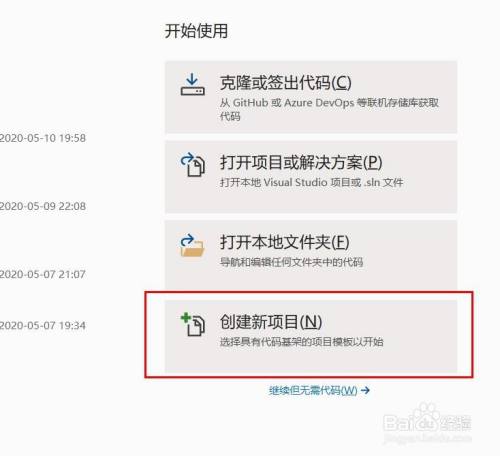Click the open folder icon
The image size is (500, 456).
[x=192, y=245]
